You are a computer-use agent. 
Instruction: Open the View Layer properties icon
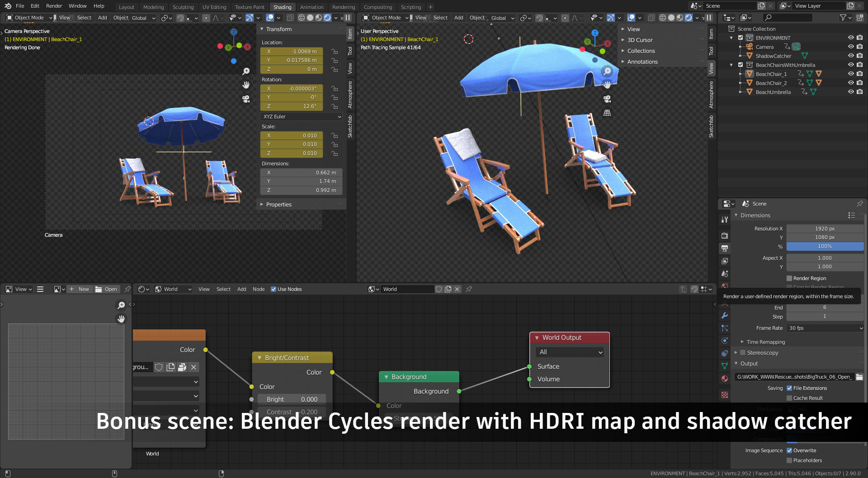[x=725, y=261]
